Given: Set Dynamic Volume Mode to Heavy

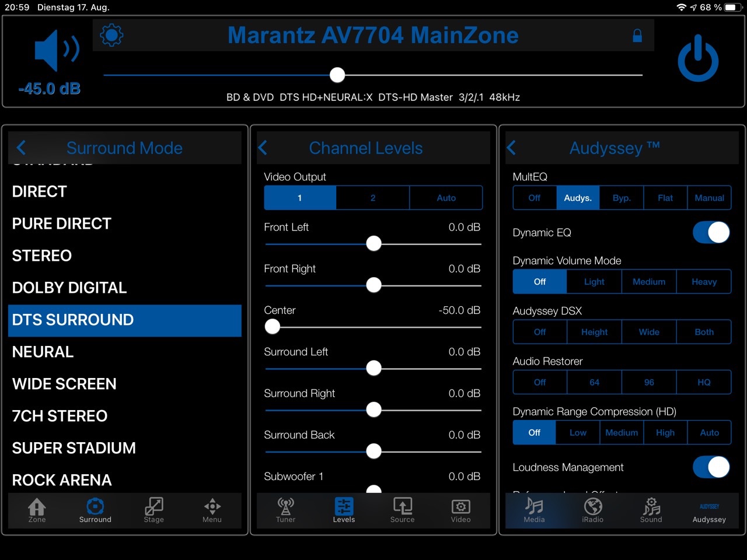Looking at the screenshot, I should (x=704, y=282).
